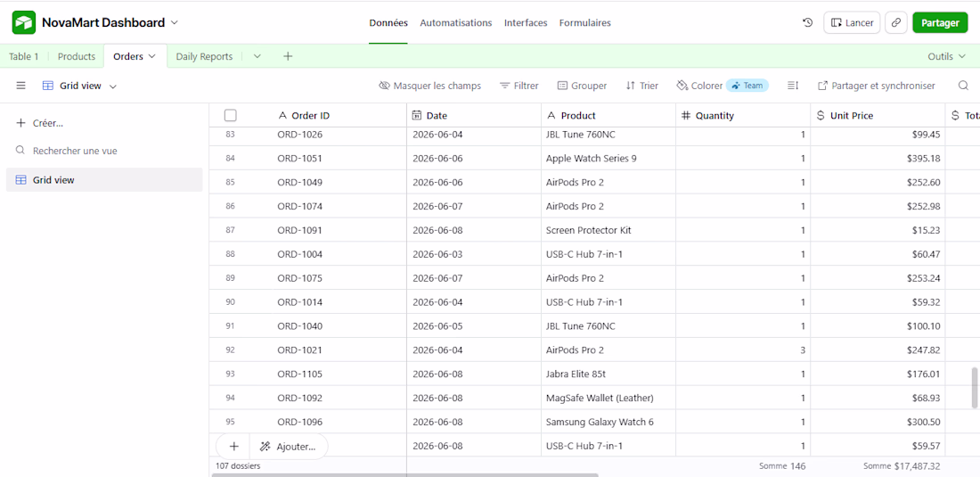Select the ORD-1014 cell
This screenshot has height=477, width=980.
tap(339, 302)
